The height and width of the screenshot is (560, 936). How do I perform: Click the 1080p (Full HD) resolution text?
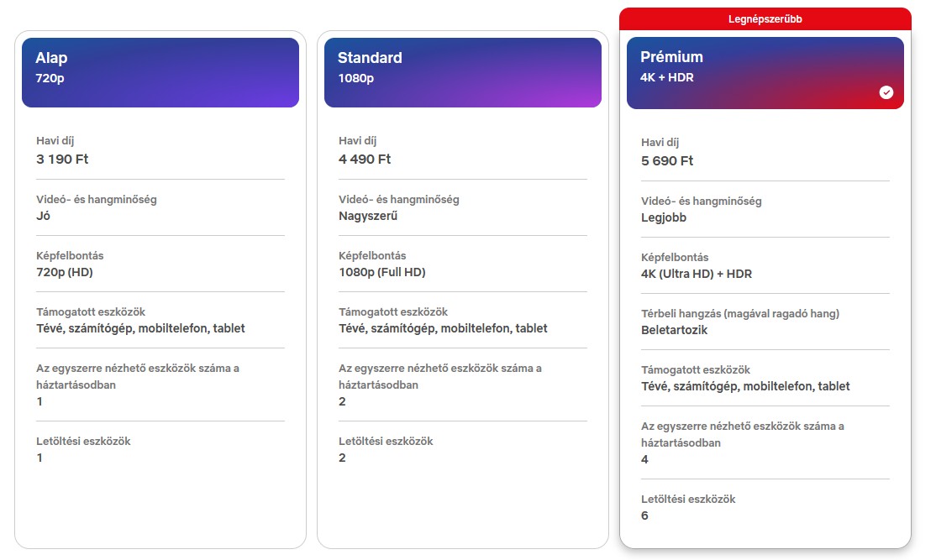[382, 272]
